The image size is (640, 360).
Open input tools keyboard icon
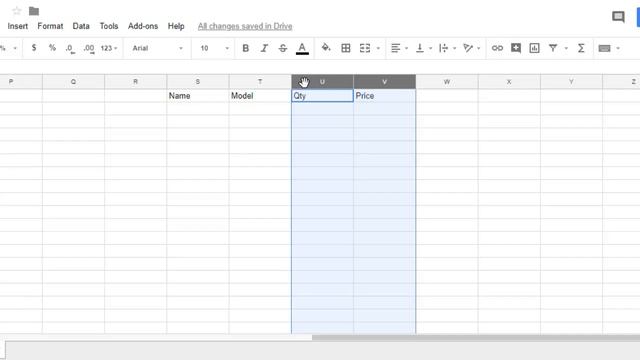pyautogui.click(x=604, y=49)
